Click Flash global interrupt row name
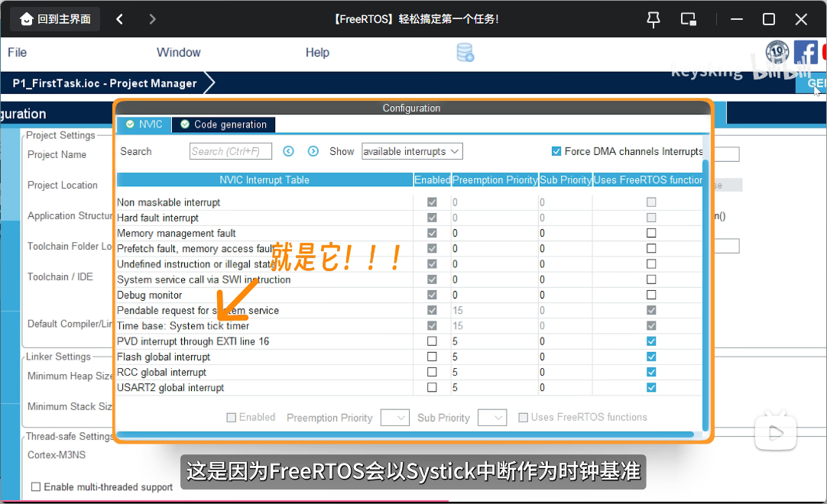Screen dimensions: 827x504 click(x=164, y=357)
